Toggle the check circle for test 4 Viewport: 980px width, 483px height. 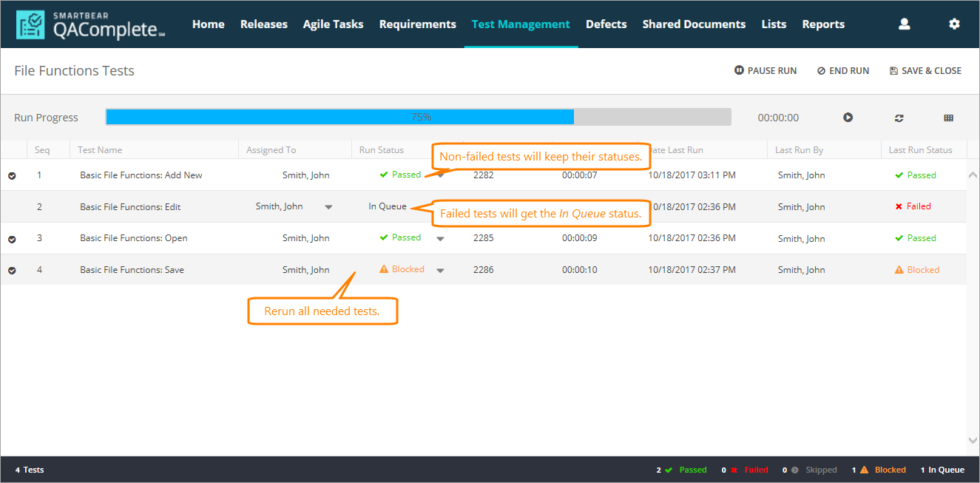[x=12, y=271]
